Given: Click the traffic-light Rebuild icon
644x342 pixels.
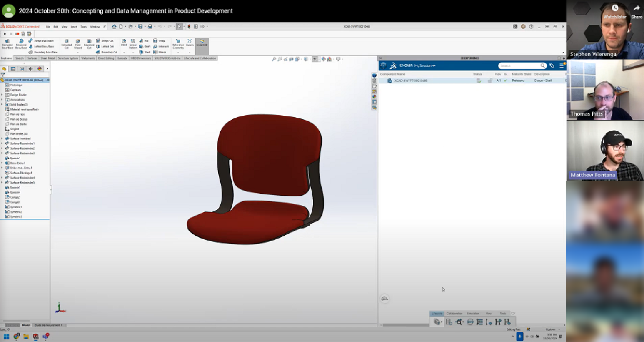Looking at the screenshot, I should [x=189, y=26].
